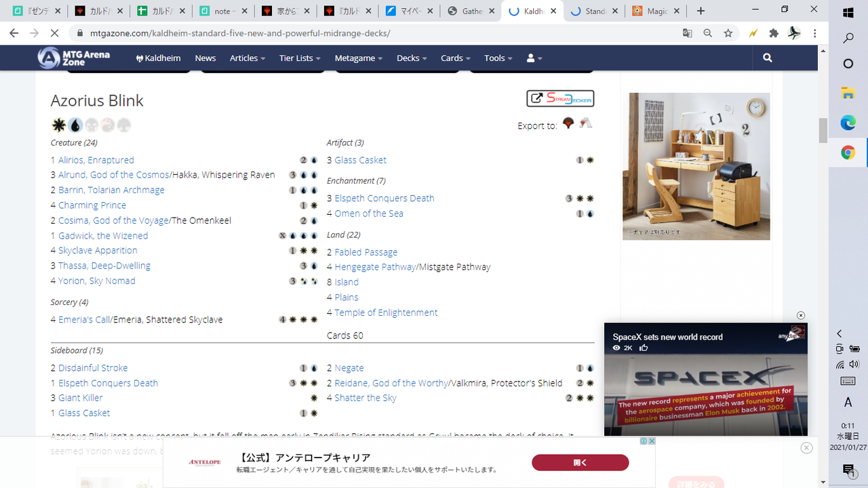Stop page loading with X button
The height and width of the screenshot is (488, 868).
point(56,33)
